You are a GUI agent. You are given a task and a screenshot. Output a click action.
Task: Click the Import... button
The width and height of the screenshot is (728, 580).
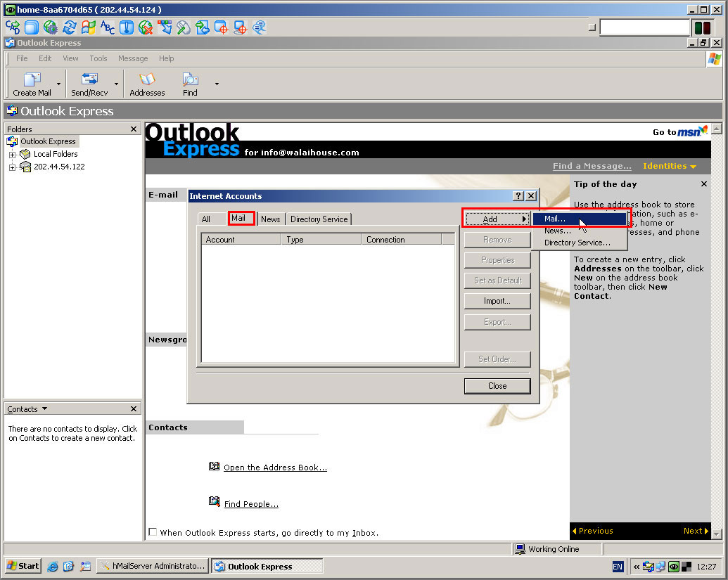point(497,301)
